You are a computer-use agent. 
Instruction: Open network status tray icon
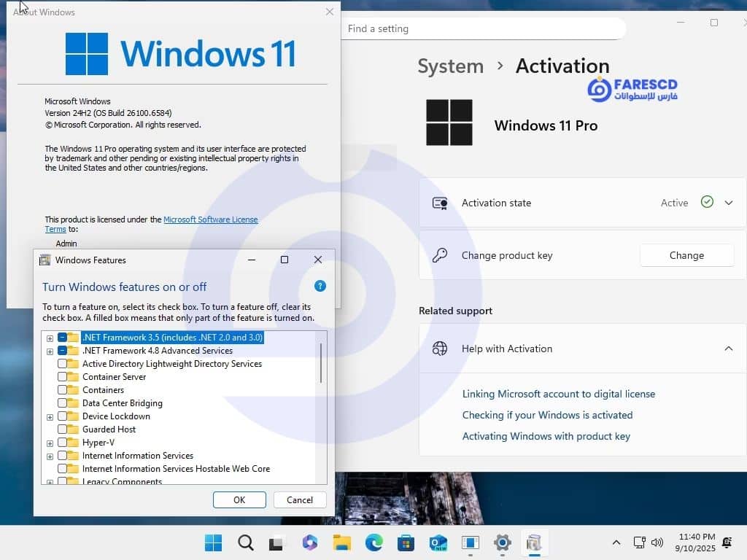pyautogui.click(x=639, y=542)
